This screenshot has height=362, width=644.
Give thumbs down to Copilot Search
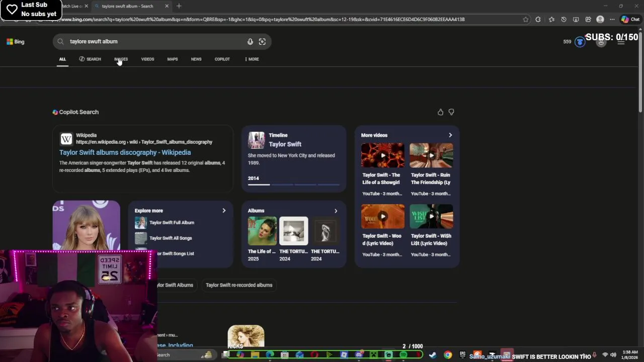pos(451,112)
